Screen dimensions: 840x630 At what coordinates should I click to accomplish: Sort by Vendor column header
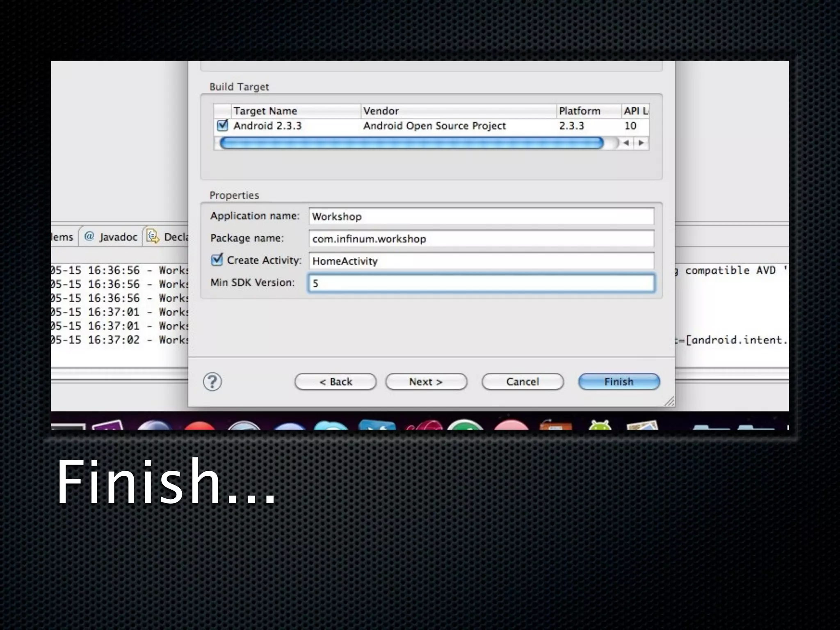[x=459, y=111]
